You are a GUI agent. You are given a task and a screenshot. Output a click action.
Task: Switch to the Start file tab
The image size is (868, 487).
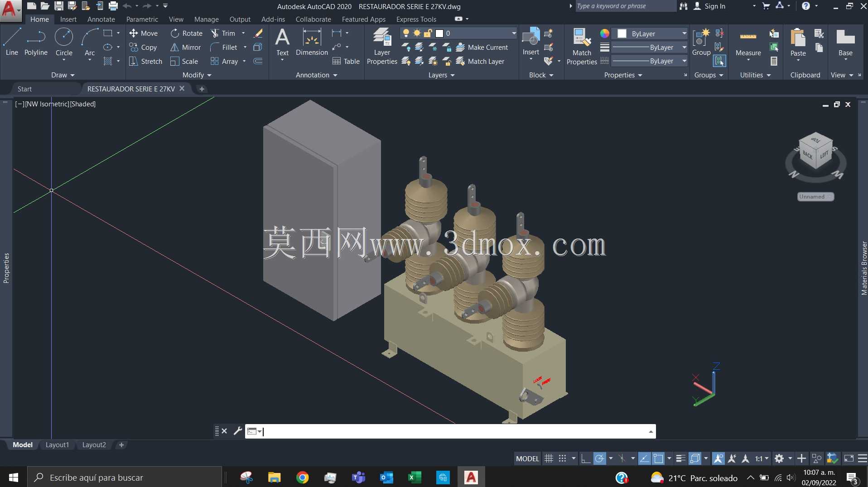(x=25, y=89)
